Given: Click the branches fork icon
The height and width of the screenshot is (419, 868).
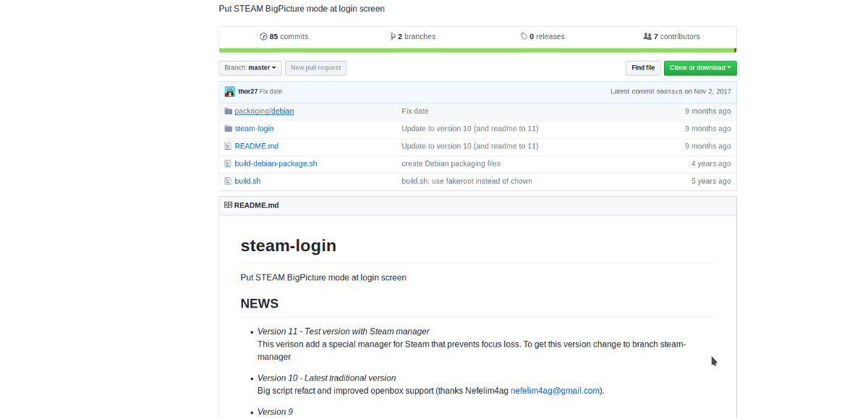Looking at the screenshot, I should [x=393, y=36].
